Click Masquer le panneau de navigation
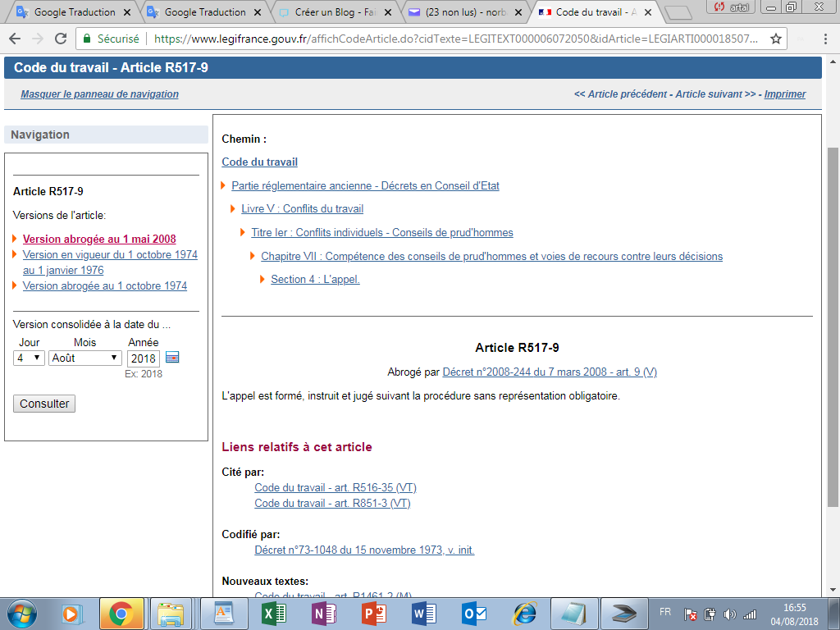Image resolution: width=840 pixels, height=630 pixels. point(99,94)
